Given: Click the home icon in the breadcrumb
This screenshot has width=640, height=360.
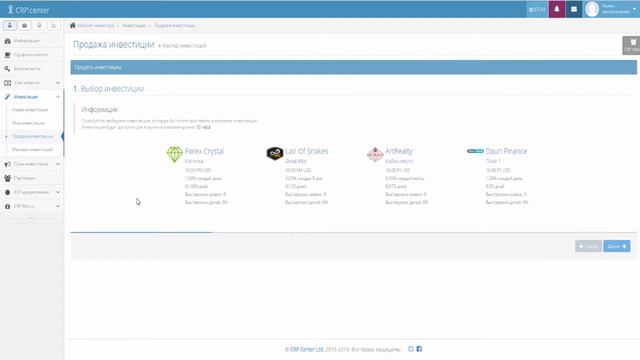Looking at the screenshot, I should point(73,25).
